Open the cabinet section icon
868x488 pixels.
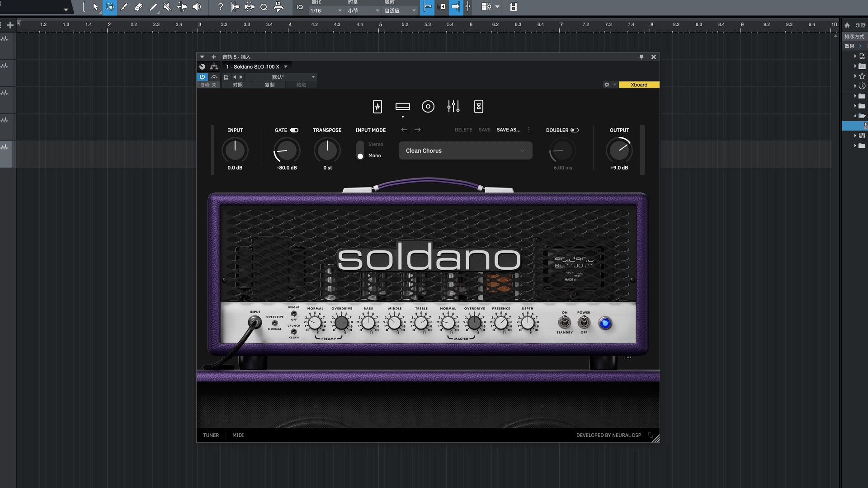[428, 107]
